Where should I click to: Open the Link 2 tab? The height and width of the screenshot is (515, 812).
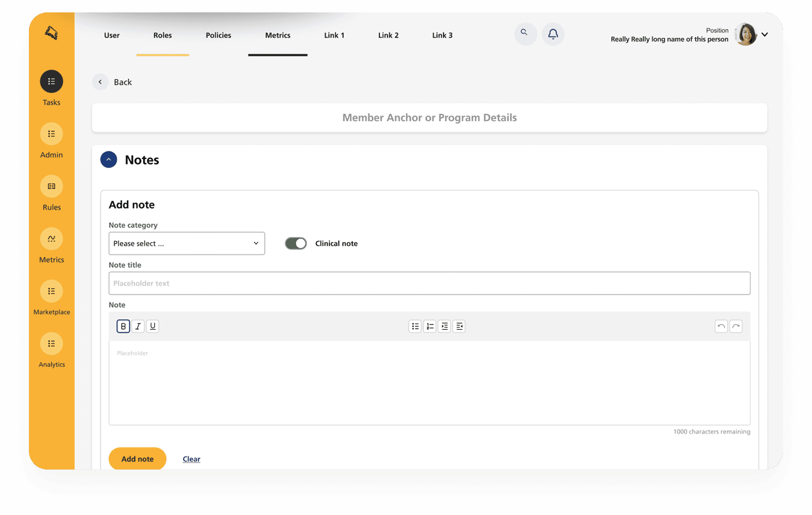point(388,35)
